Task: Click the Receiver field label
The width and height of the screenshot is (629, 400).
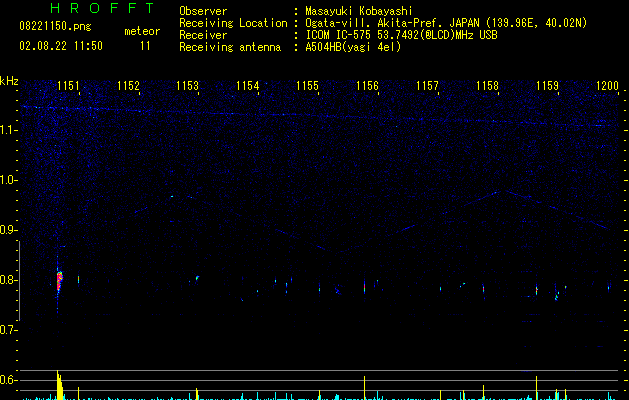Action: [x=203, y=35]
